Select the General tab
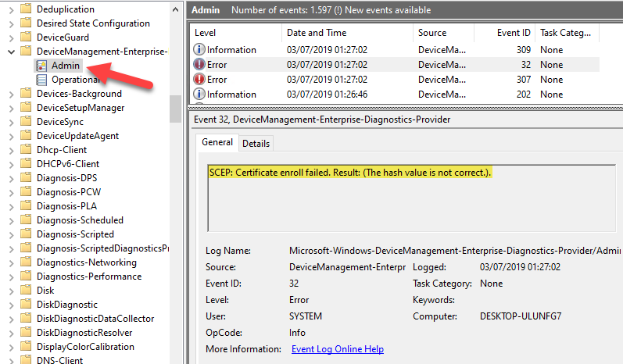 [217, 143]
